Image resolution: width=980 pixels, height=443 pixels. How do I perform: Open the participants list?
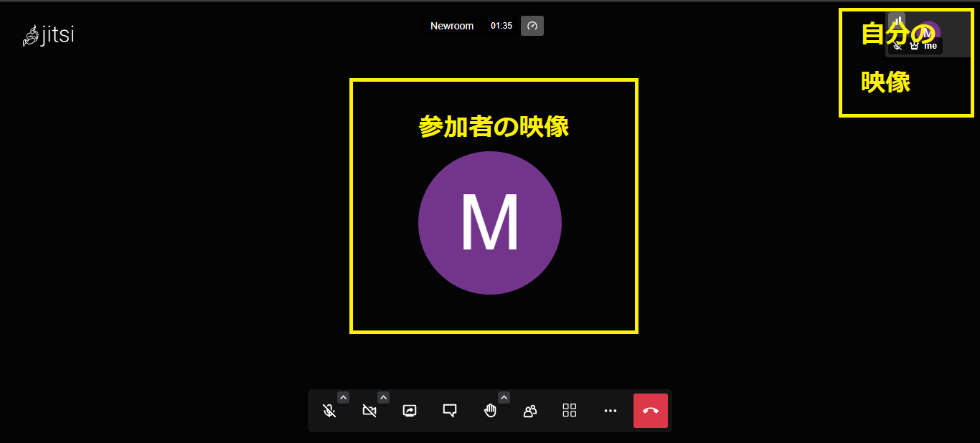click(x=530, y=411)
